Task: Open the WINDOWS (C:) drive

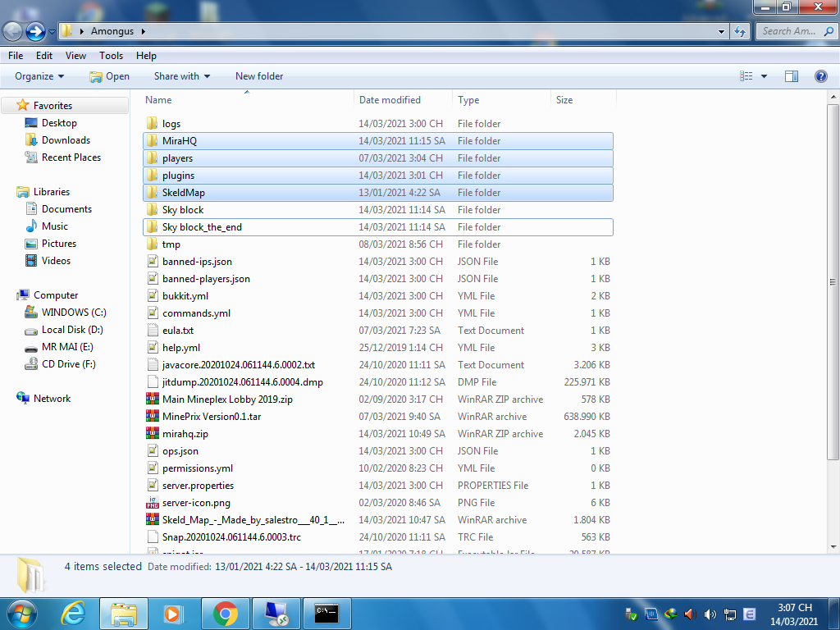Action: pos(74,313)
